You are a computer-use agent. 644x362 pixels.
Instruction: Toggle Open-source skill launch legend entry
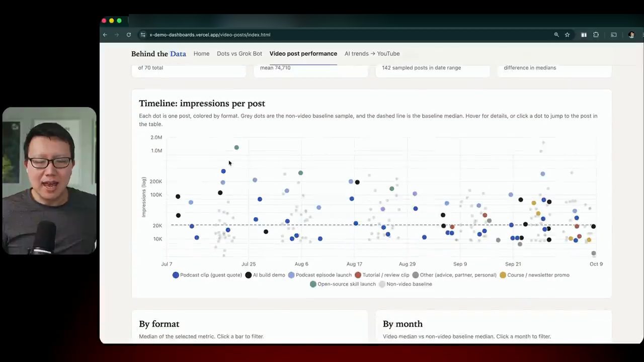click(x=343, y=284)
